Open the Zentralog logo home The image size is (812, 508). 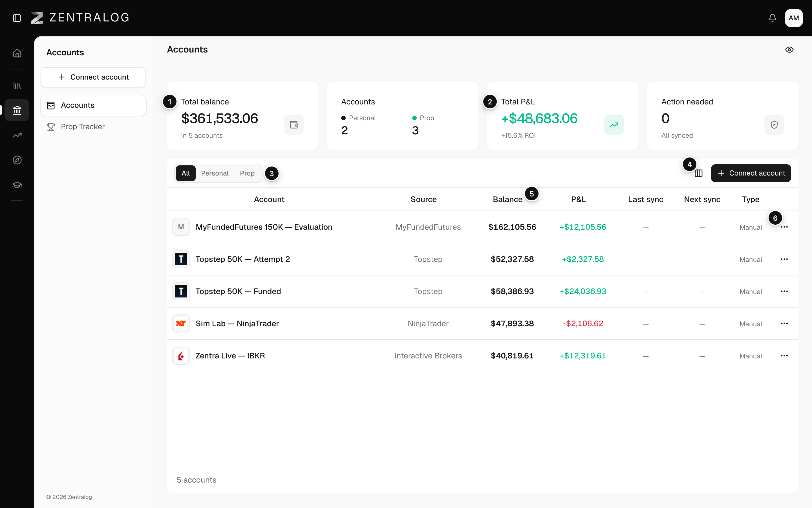point(80,18)
